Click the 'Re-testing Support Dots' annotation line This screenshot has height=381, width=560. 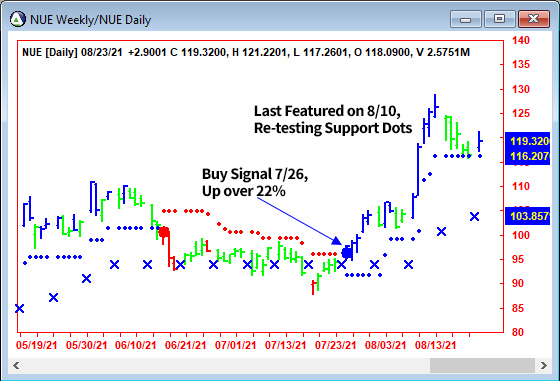click(x=333, y=128)
